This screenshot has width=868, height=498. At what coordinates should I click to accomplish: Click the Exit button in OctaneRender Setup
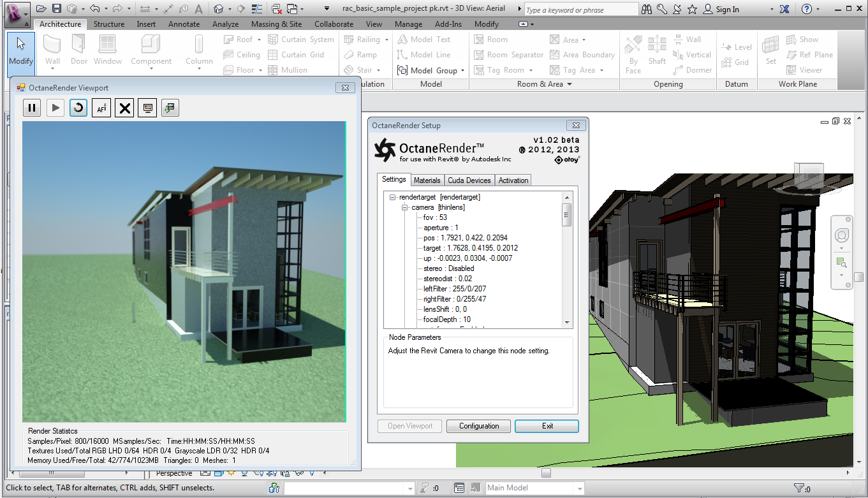(x=547, y=426)
